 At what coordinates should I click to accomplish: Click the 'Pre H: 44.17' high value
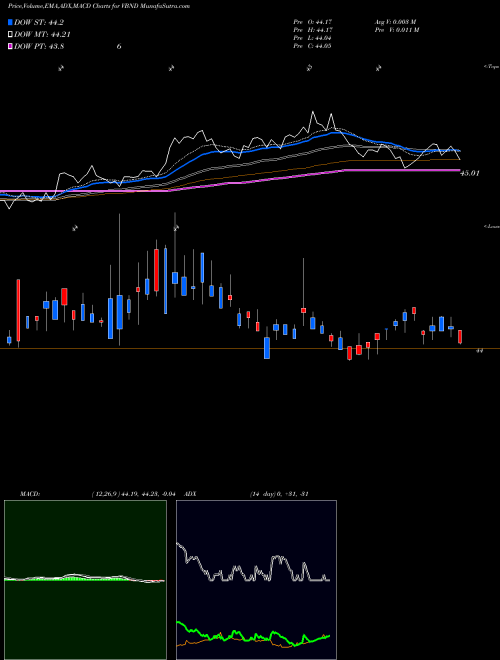click(x=313, y=29)
